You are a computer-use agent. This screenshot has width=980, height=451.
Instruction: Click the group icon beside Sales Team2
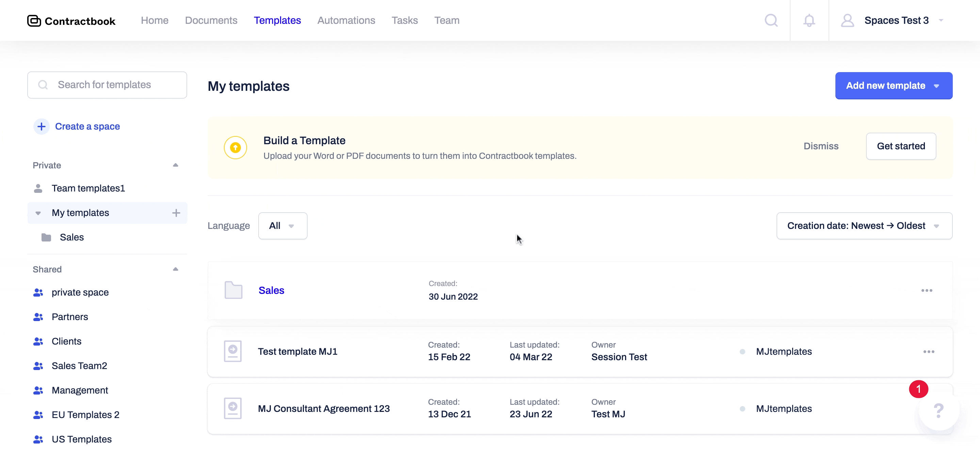(38, 366)
